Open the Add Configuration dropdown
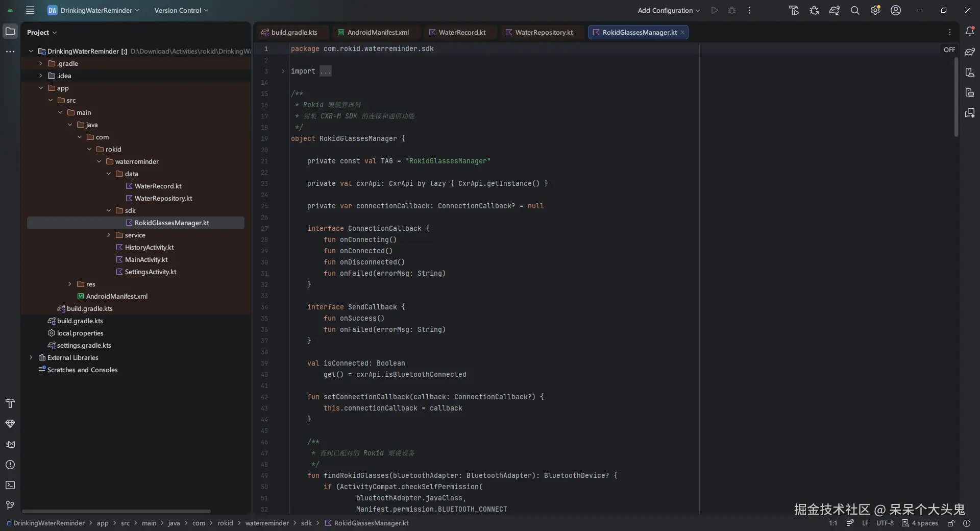The height and width of the screenshot is (531, 980). coord(669,10)
